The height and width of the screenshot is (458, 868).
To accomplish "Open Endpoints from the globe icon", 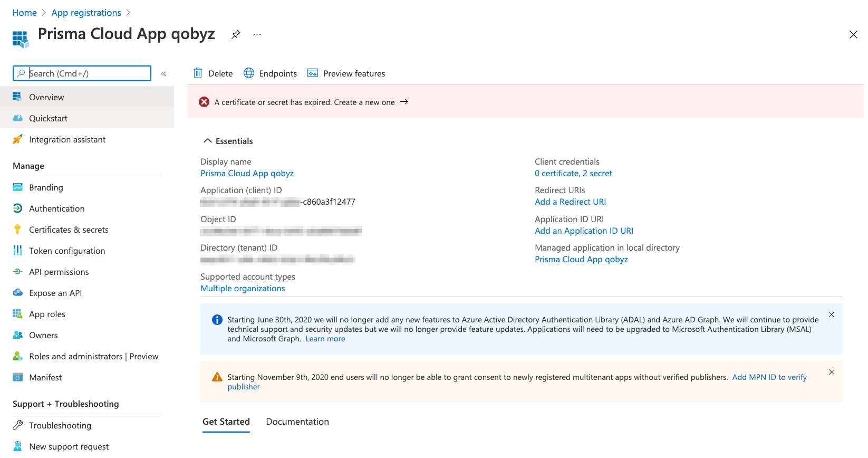I will coord(249,73).
